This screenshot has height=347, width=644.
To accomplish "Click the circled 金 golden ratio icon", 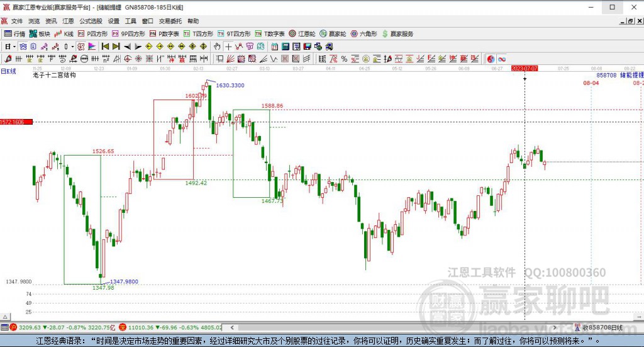I will pos(366,59).
